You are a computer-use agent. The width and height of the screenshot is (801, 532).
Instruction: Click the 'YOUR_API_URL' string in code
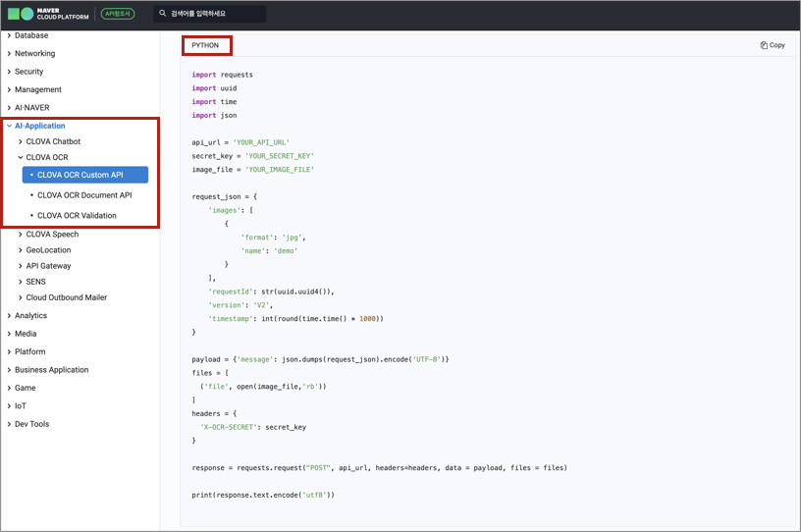261,142
